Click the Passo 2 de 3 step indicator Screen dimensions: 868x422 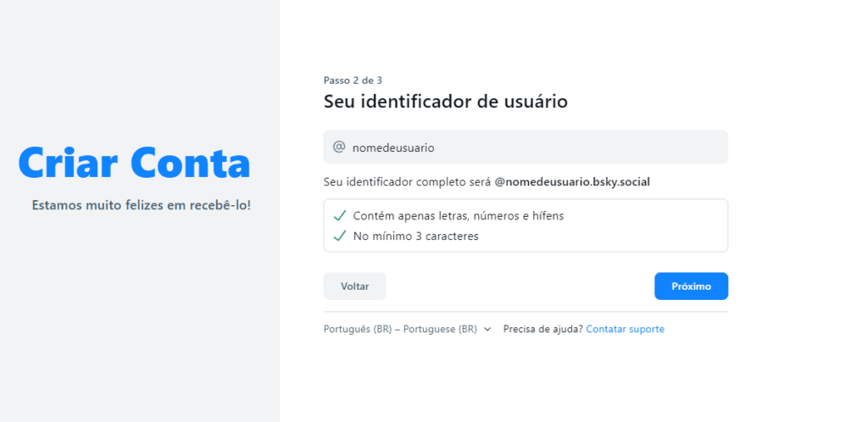click(x=353, y=81)
